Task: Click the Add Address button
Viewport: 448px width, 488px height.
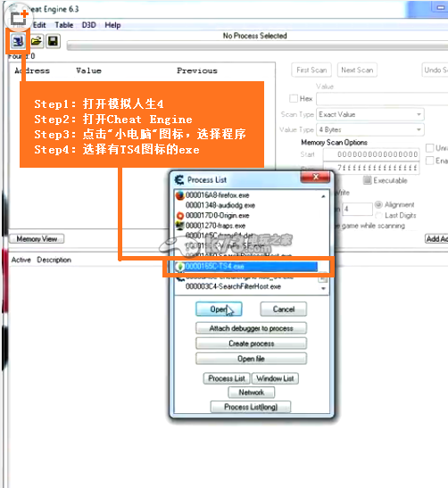Action: [436, 239]
